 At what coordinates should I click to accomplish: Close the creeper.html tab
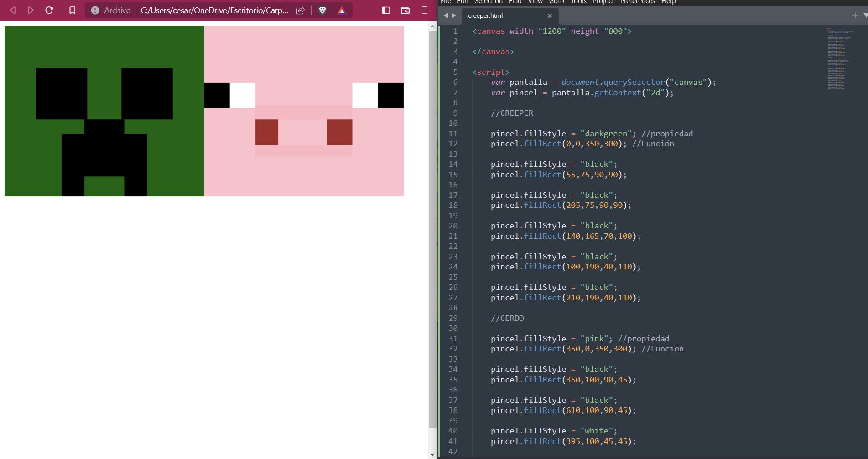point(550,15)
